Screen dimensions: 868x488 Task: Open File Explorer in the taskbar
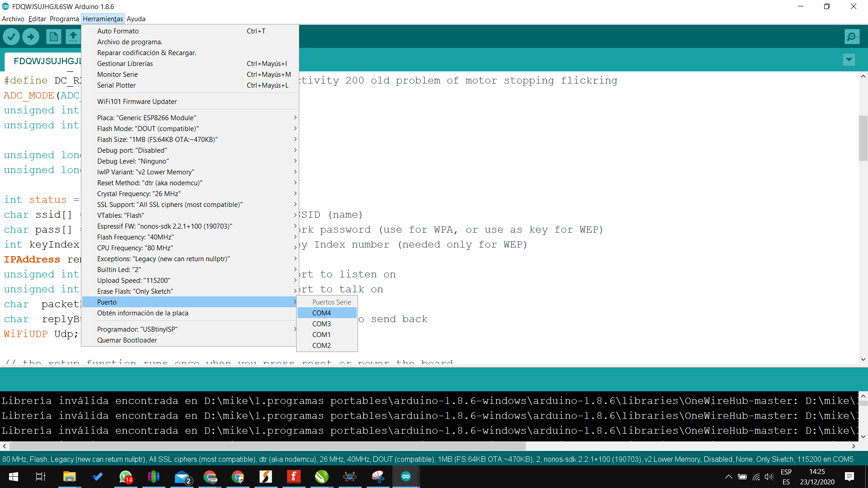(x=69, y=476)
